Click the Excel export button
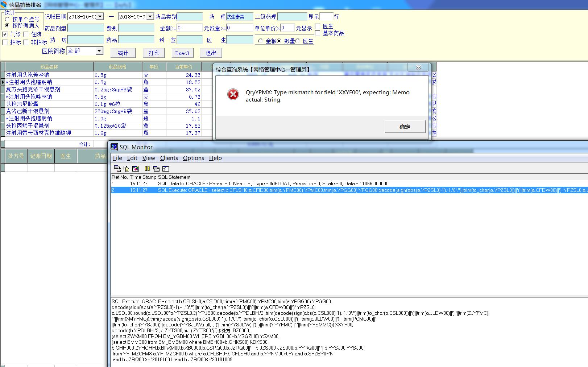588x367 pixels. click(x=182, y=53)
